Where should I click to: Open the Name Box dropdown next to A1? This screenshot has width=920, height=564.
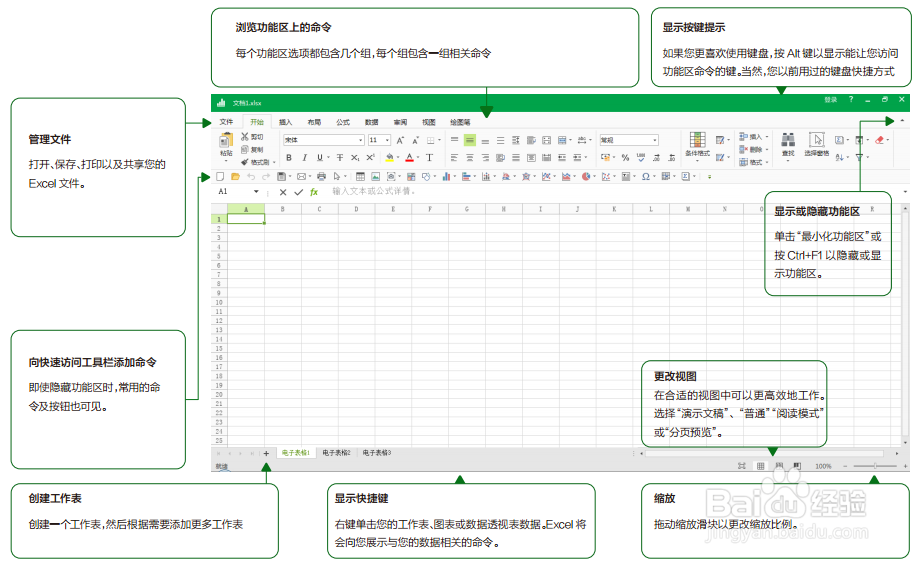(x=256, y=192)
